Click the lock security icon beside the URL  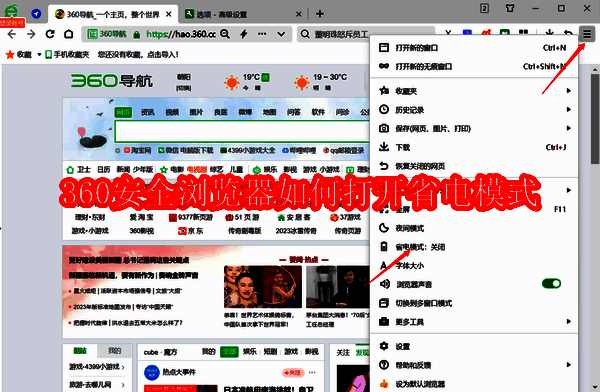[137, 34]
